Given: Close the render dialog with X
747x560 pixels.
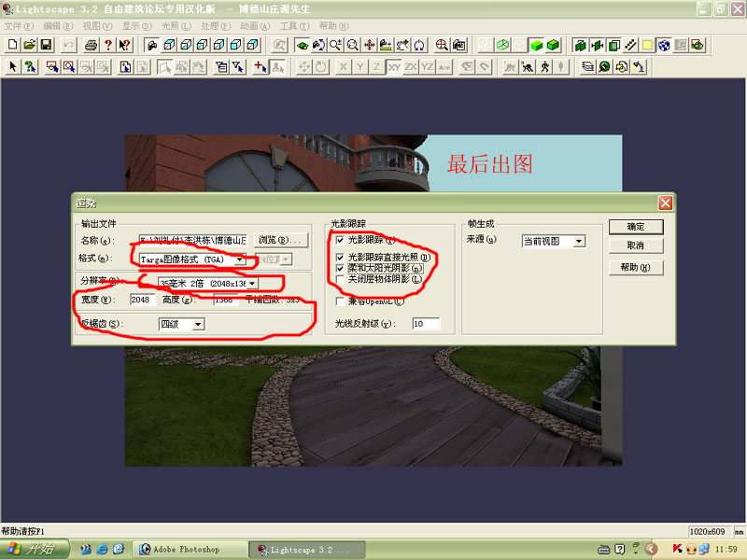Looking at the screenshot, I should point(665,203).
